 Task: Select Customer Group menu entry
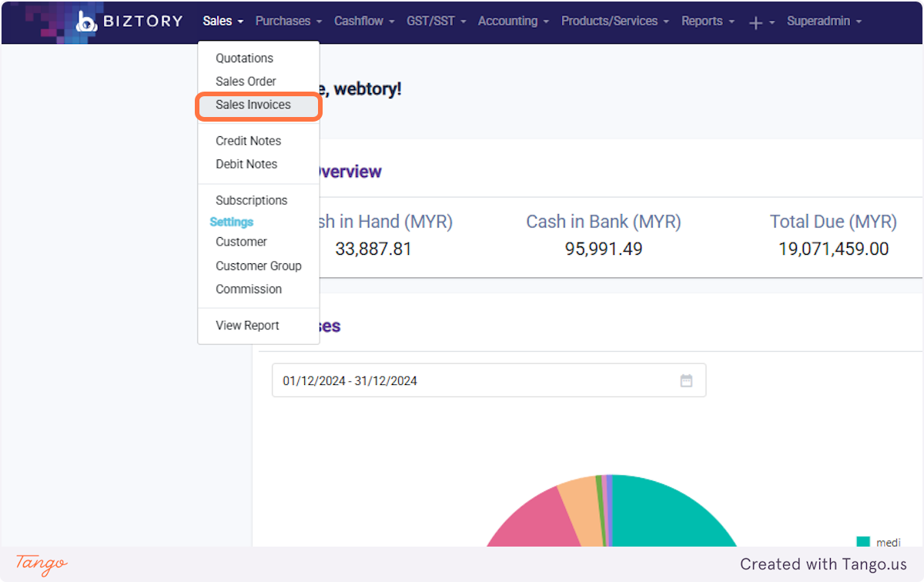[259, 266]
